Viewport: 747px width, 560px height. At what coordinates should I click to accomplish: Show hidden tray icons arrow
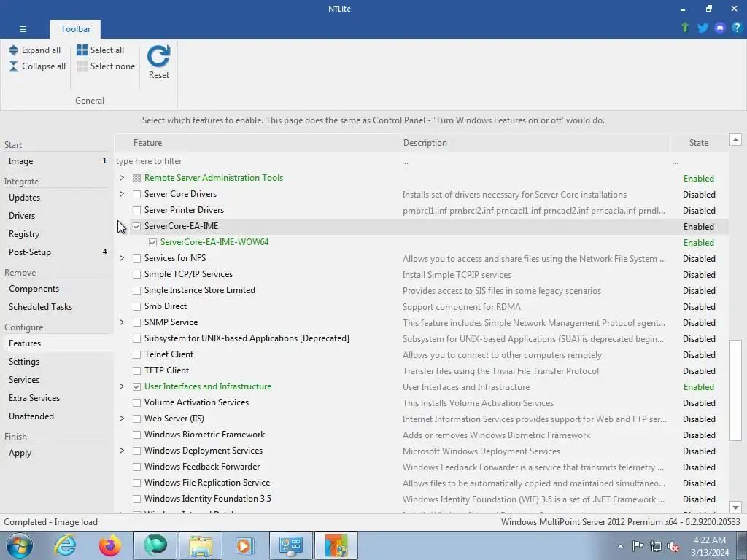[x=620, y=546]
